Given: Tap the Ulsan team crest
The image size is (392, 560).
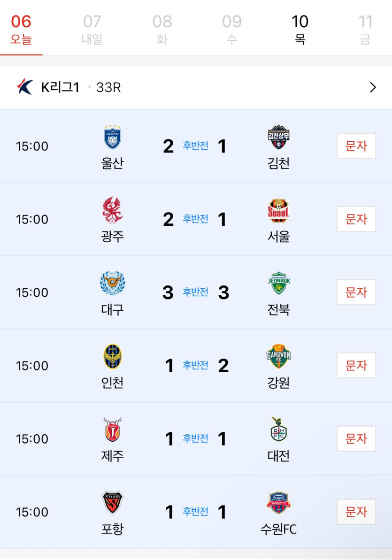Looking at the screenshot, I should click(112, 137).
